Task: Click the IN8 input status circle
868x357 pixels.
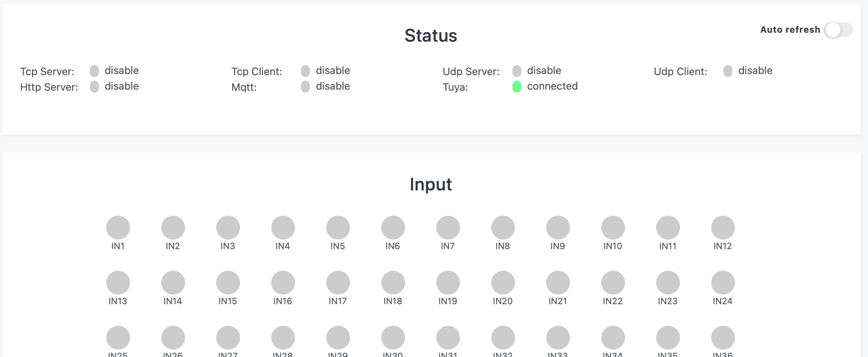Action: pyautogui.click(x=503, y=228)
